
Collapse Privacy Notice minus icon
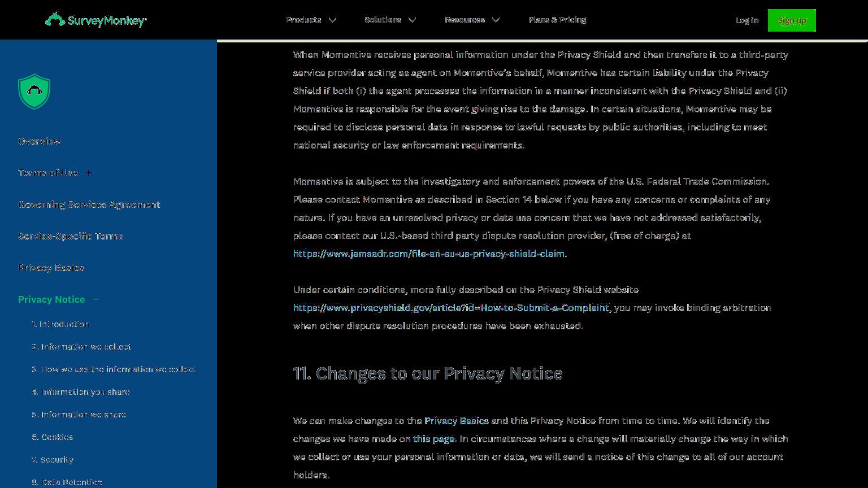[96, 299]
